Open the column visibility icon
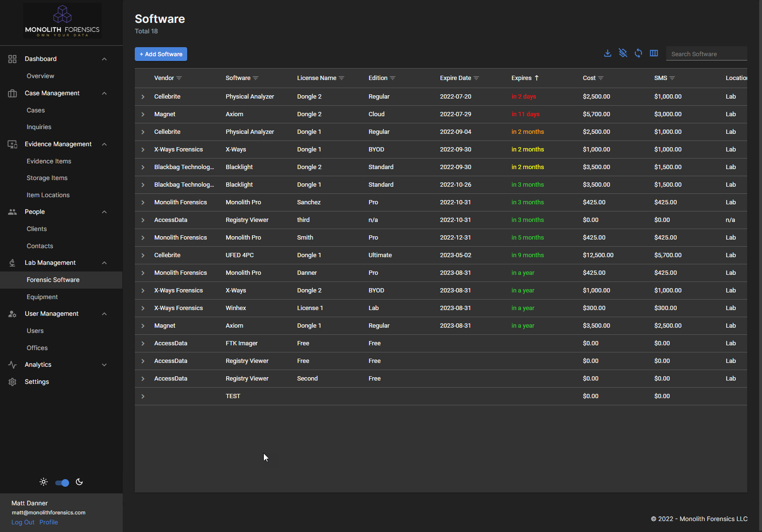The width and height of the screenshot is (762, 532). pyautogui.click(x=653, y=53)
